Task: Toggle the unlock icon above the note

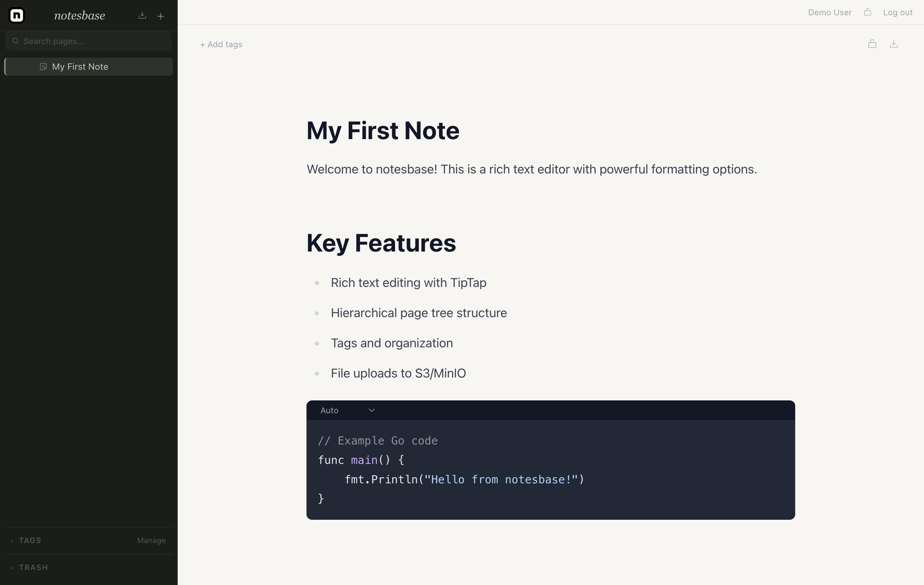Action: pyautogui.click(x=872, y=44)
